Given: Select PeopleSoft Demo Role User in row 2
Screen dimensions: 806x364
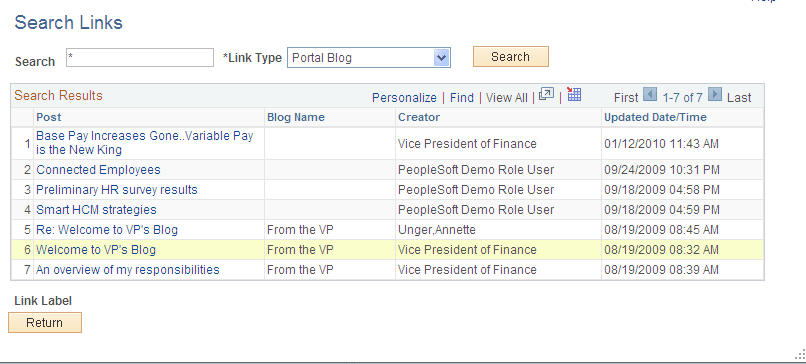Looking at the screenshot, I should [476, 170].
